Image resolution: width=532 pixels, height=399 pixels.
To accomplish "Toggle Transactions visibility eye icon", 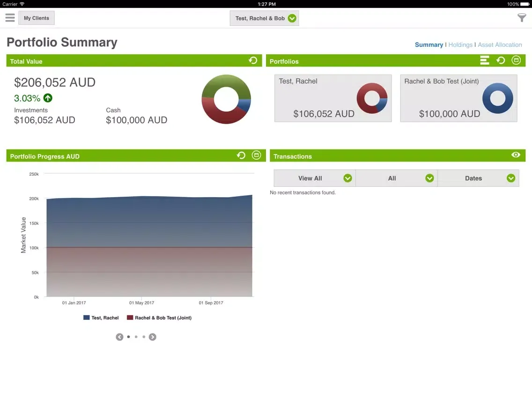I will [516, 155].
